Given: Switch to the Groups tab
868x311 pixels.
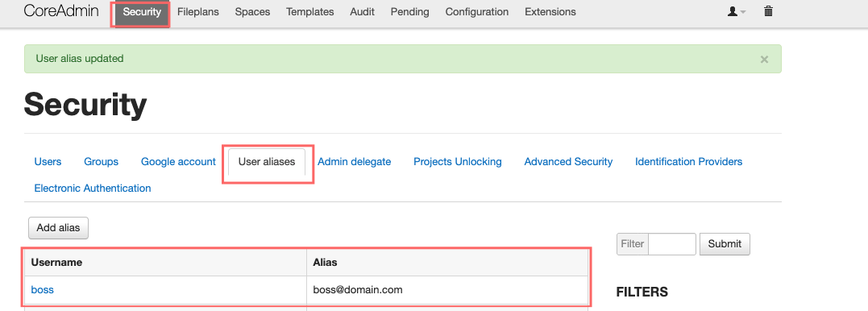Looking at the screenshot, I should pyautogui.click(x=102, y=162).
